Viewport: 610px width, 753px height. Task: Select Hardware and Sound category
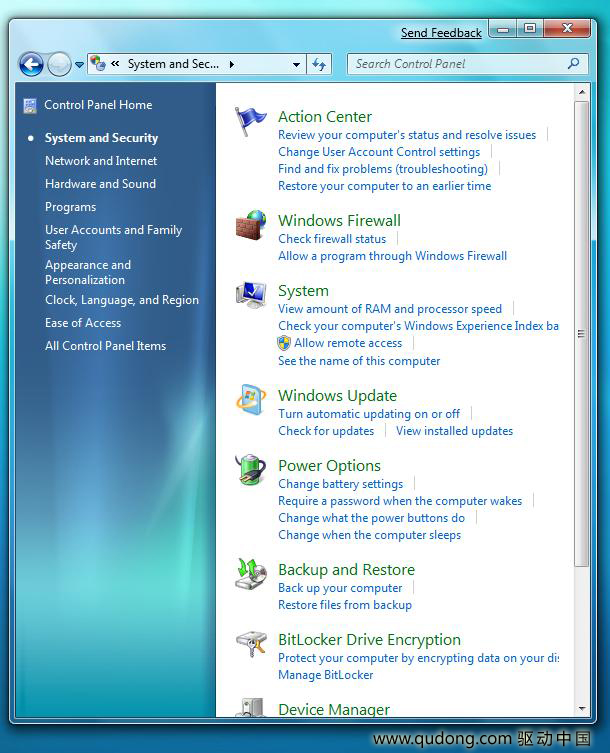click(100, 184)
